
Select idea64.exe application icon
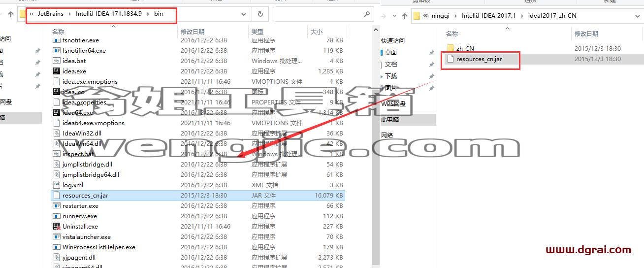click(57, 113)
